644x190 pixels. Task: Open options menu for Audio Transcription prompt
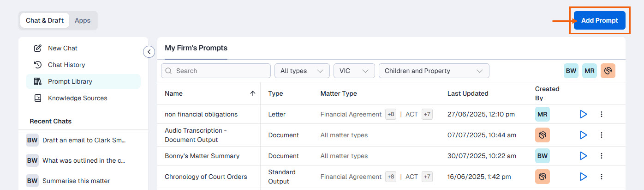[601, 135]
